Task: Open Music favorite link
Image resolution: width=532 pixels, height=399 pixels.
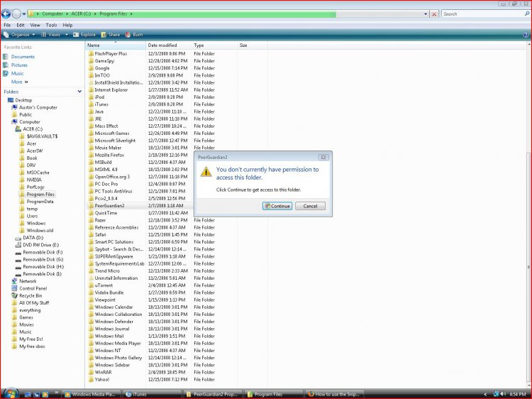Action: tap(17, 73)
